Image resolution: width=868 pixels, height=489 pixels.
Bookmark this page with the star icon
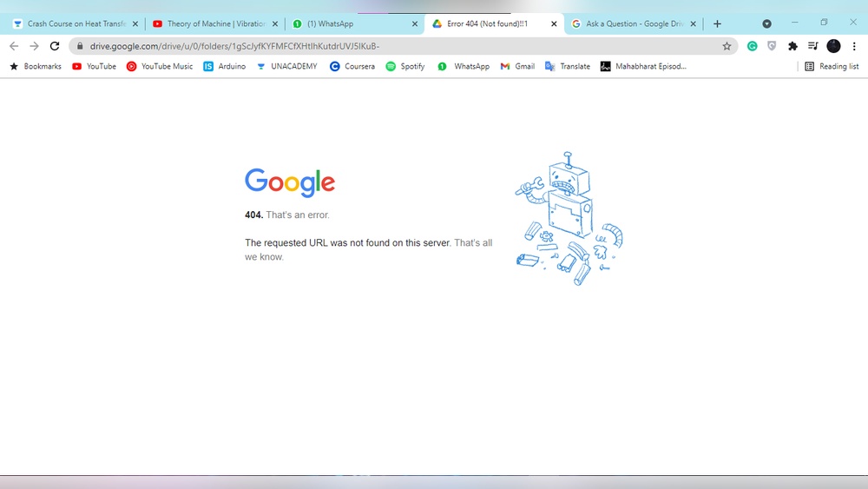(x=727, y=46)
